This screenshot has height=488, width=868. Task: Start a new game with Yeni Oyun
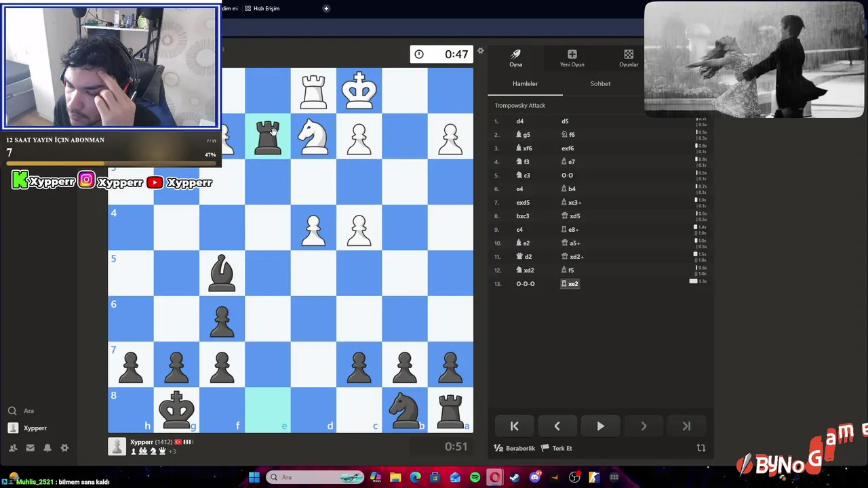click(x=572, y=58)
